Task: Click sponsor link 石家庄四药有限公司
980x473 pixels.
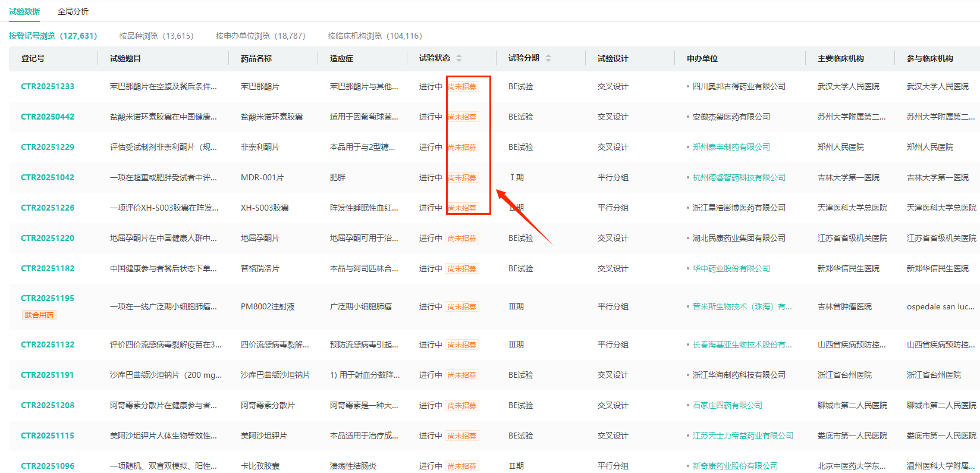Action: [727, 405]
